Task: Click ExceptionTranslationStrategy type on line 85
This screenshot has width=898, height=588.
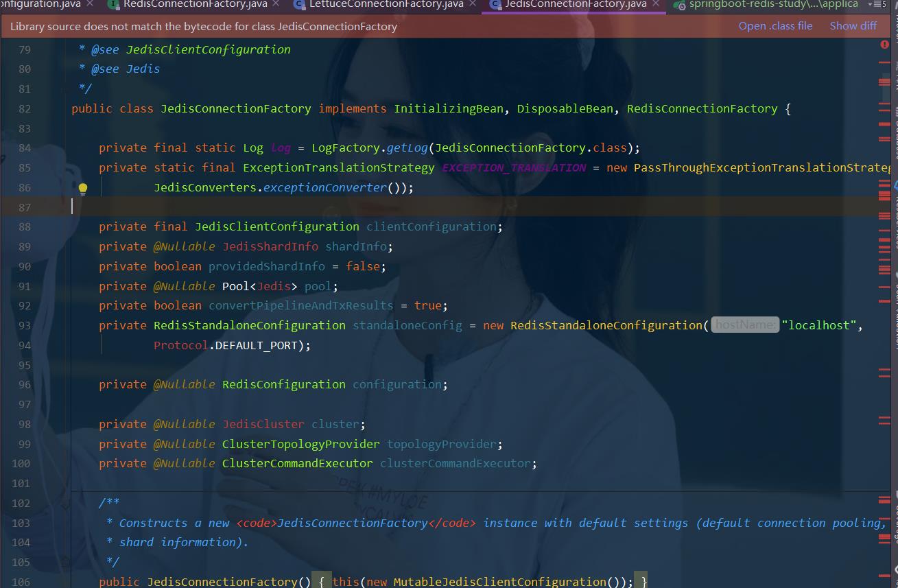Action: [339, 167]
